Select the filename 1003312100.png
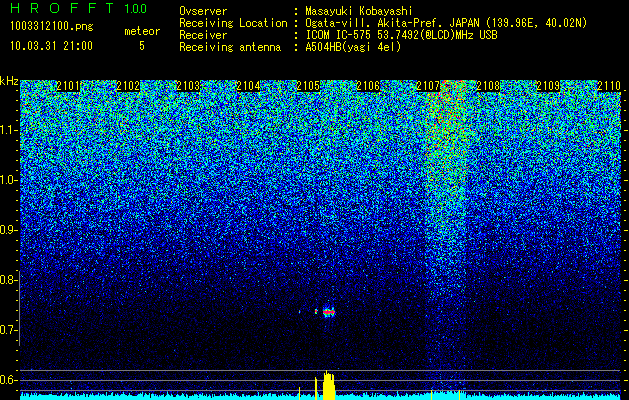This screenshot has height=400, width=629. click(x=52, y=27)
